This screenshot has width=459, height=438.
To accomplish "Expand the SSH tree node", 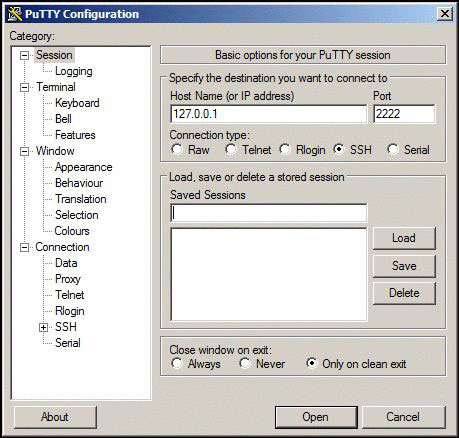I will [x=43, y=327].
